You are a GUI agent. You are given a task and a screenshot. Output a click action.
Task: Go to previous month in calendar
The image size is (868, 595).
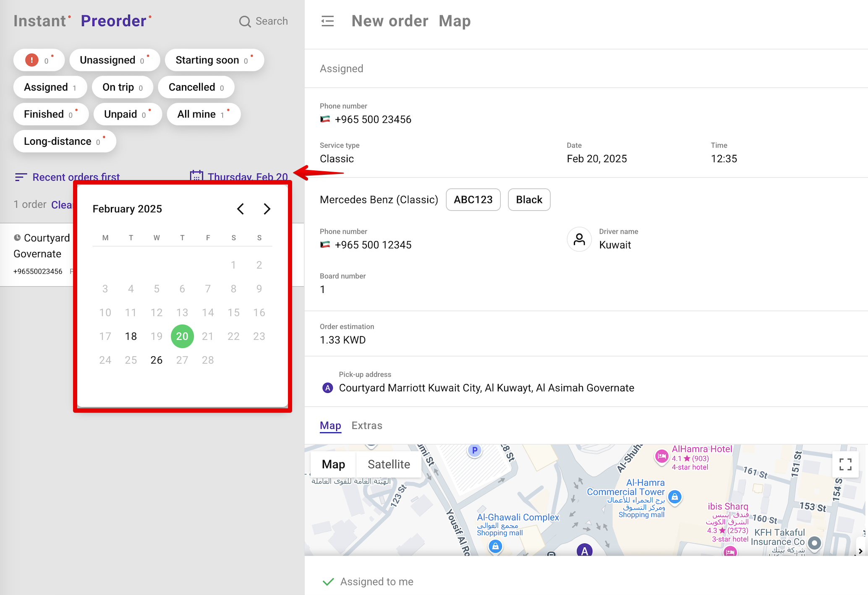pyautogui.click(x=241, y=209)
